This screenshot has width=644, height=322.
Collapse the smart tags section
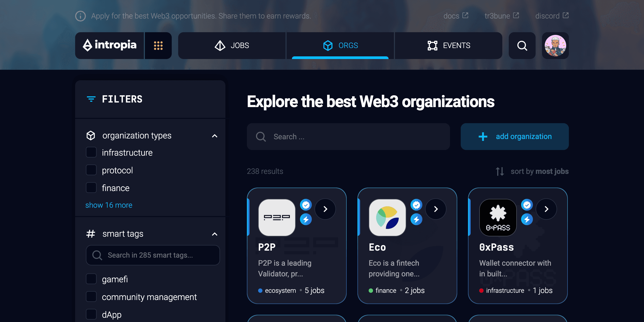214,234
